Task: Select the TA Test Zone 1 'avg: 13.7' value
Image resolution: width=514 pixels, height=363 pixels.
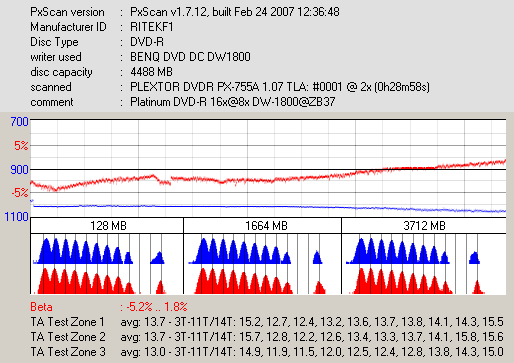Action: tap(143, 322)
